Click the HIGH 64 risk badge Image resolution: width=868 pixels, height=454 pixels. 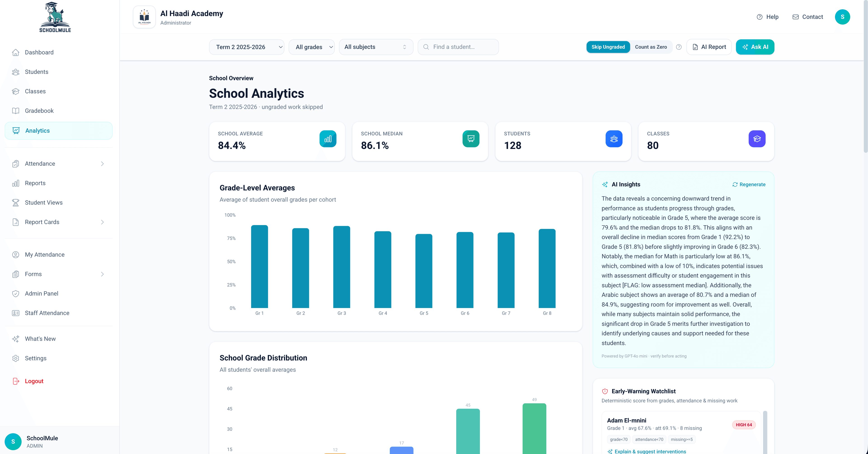coord(744,425)
